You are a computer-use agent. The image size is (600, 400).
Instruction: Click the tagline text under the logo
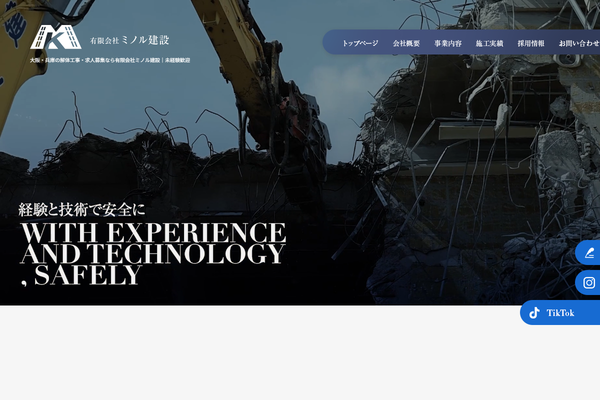point(110,60)
